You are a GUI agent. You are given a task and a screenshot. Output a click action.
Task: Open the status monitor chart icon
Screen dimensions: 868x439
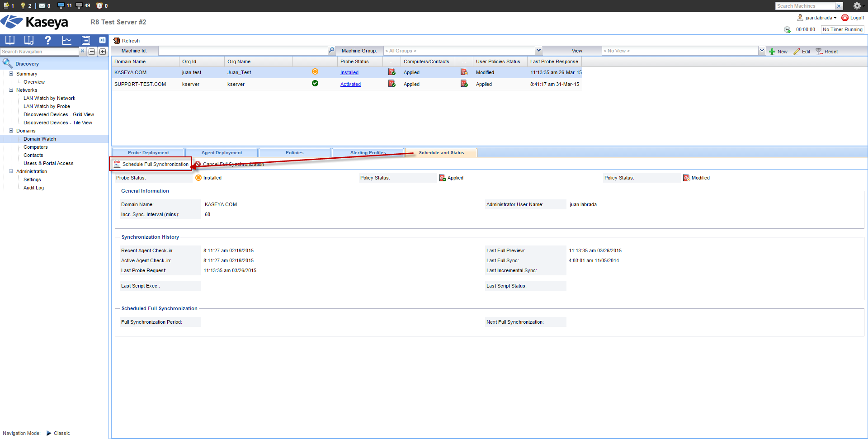point(67,40)
